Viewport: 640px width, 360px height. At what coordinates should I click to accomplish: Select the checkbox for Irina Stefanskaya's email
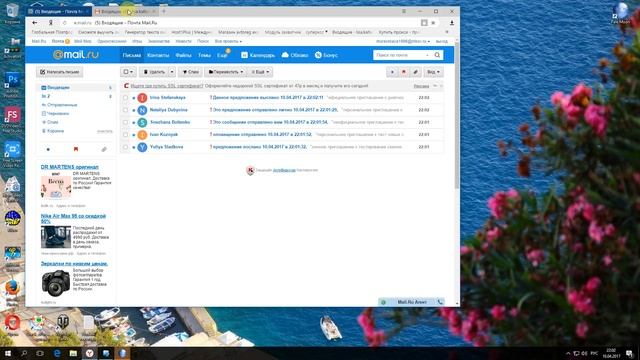click(x=125, y=98)
